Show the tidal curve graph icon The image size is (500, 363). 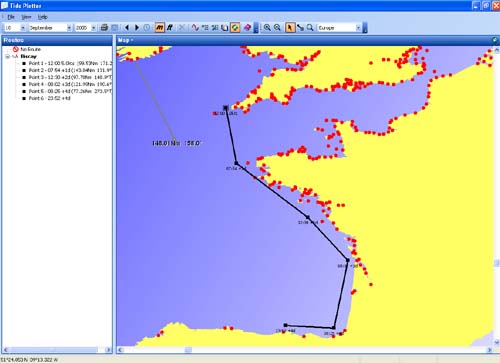click(195, 28)
